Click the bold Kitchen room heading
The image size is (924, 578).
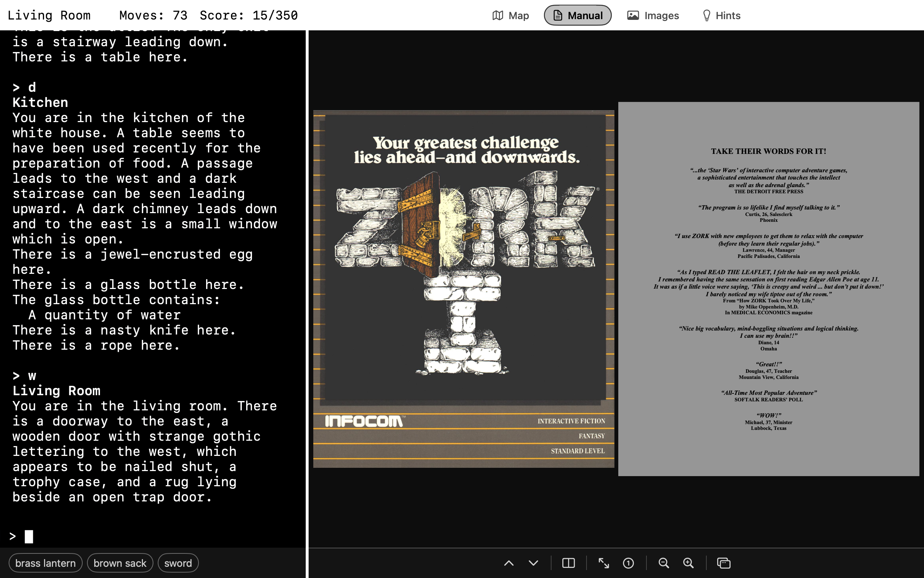(x=40, y=103)
